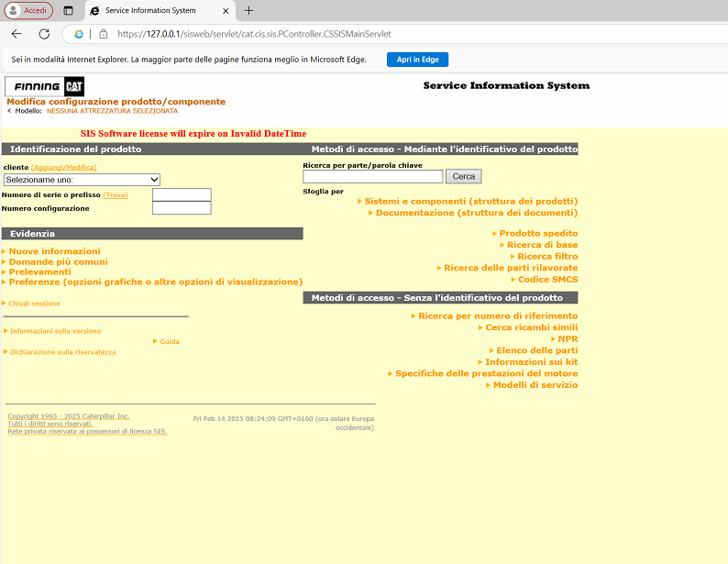
Task: Open the Aggiungi/Modifica customer link
Action: point(63,168)
